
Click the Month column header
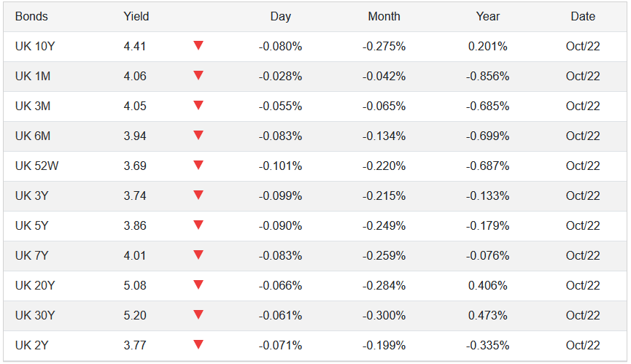(x=384, y=16)
